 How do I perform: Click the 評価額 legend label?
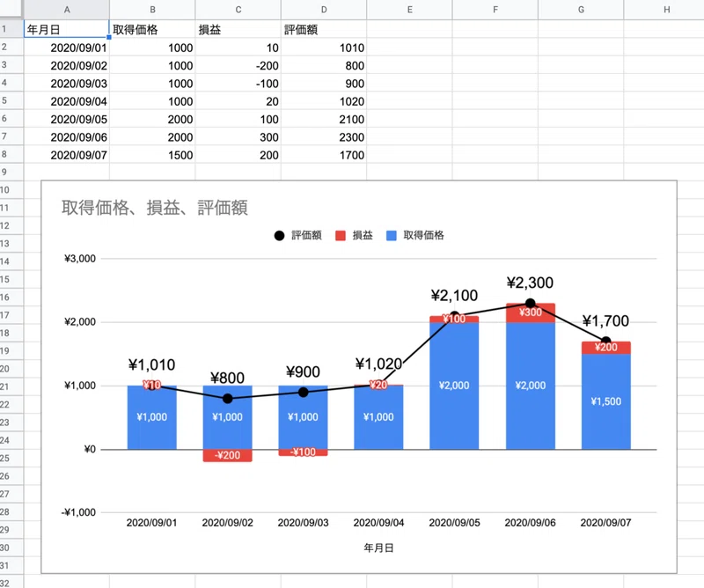coord(306,235)
